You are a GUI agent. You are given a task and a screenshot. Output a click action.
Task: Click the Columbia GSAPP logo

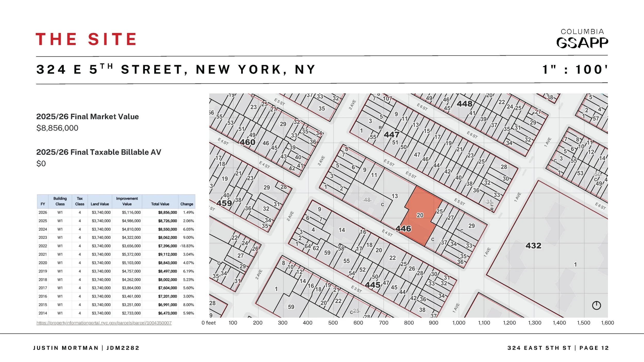pyautogui.click(x=582, y=39)
